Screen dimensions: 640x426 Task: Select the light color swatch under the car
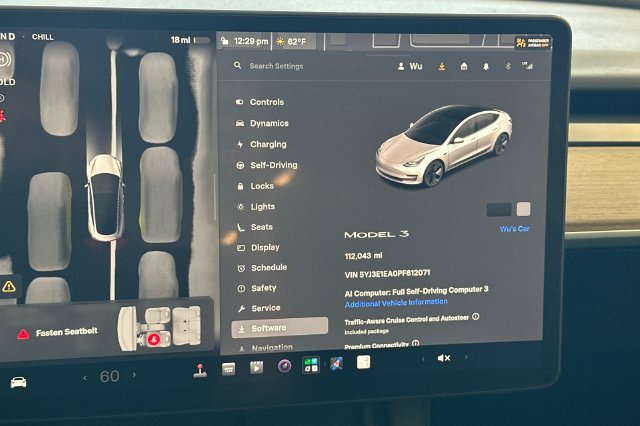click(523, 209)
